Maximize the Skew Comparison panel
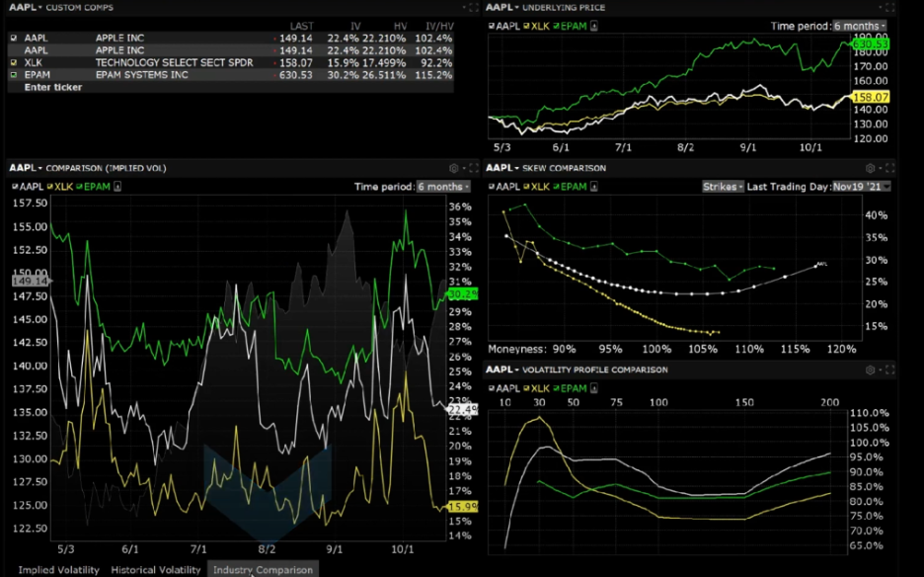Viewport: 924px width, 577px height. tap(889, 168)
